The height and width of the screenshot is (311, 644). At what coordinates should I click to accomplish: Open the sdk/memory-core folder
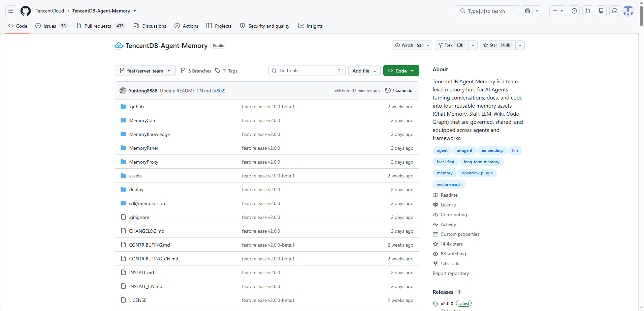coord(148,203)
